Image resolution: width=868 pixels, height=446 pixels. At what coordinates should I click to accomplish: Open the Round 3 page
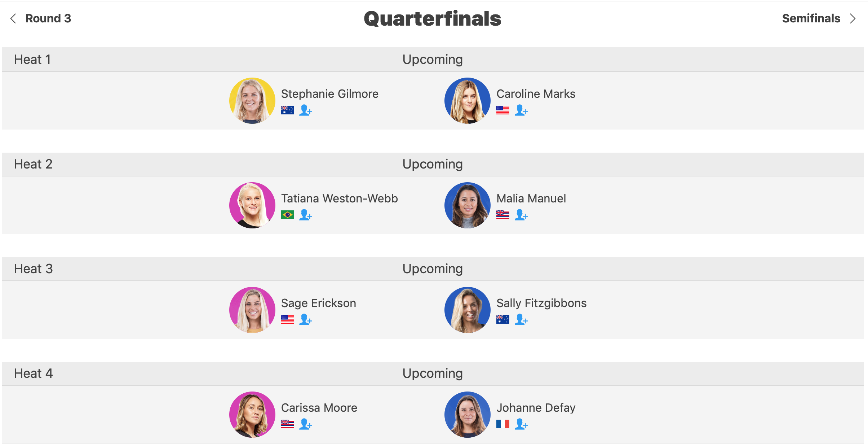48,18
